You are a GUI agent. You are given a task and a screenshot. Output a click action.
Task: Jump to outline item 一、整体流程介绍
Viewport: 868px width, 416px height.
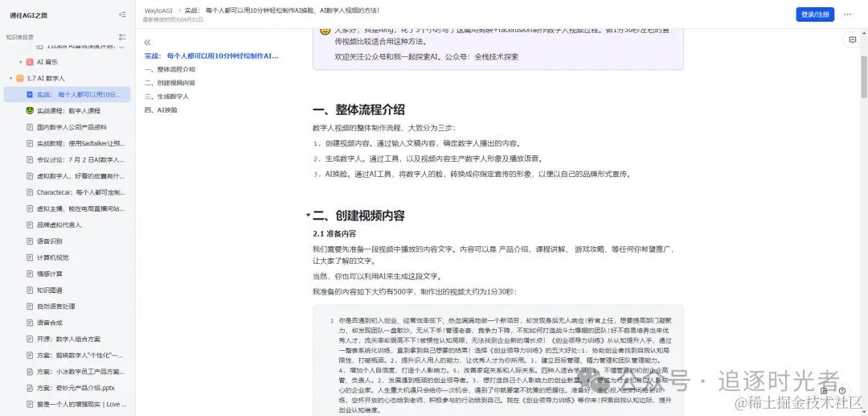[x=170, y=69]
